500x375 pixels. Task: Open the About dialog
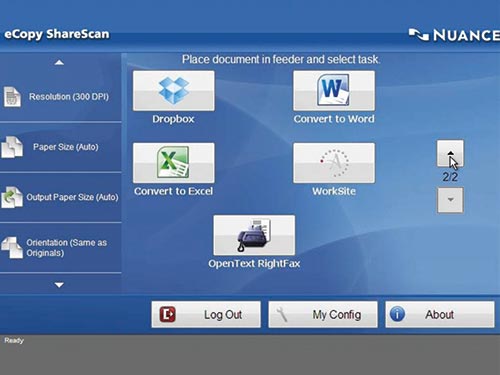pyautogui.click(x=440, y=314)
